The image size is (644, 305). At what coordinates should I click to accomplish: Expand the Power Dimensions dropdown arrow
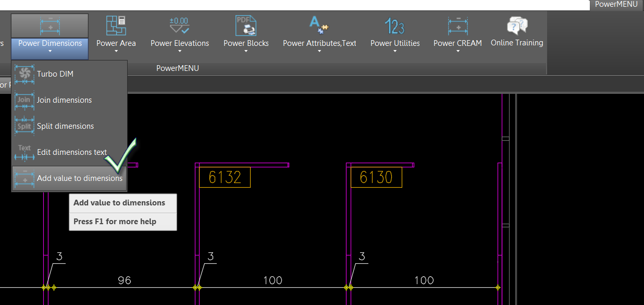coord(50,52)
